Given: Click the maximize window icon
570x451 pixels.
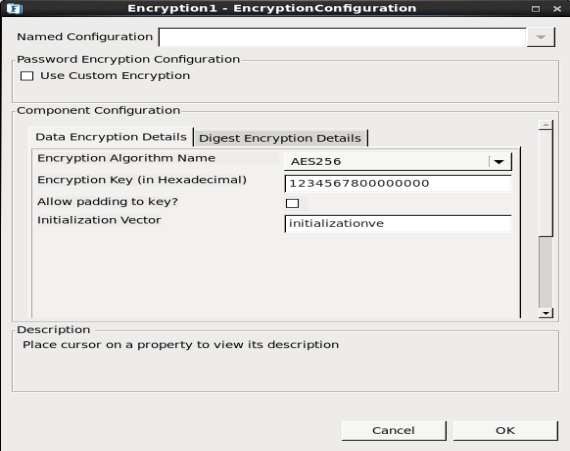Looking at the screenshot, I should point(535,9).
